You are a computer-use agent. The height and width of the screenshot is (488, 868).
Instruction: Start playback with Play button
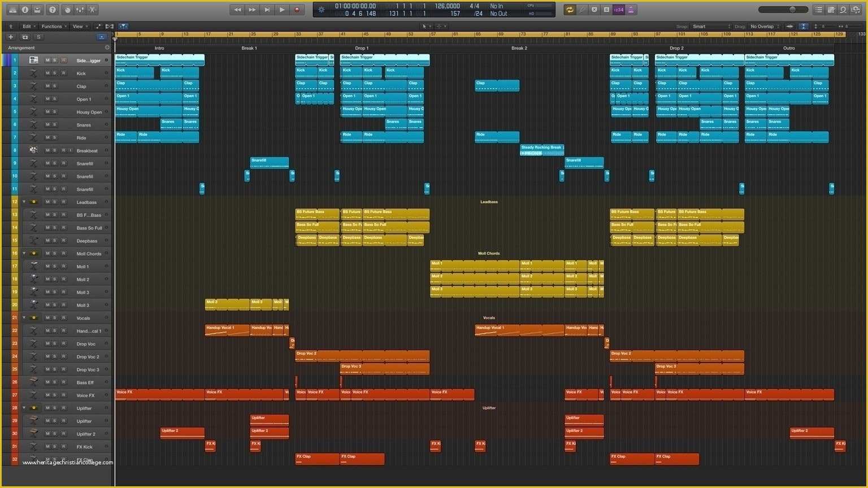click(x=282, y=10)
